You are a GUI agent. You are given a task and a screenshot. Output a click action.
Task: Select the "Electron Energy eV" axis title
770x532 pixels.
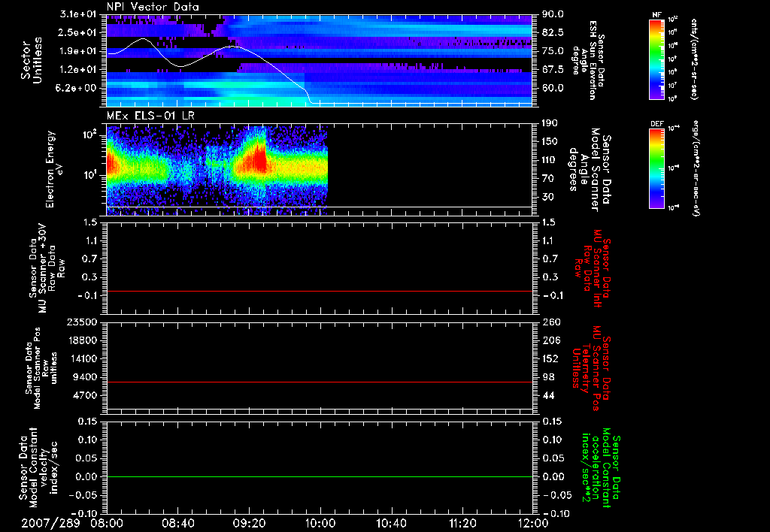(x=54, y=169)
